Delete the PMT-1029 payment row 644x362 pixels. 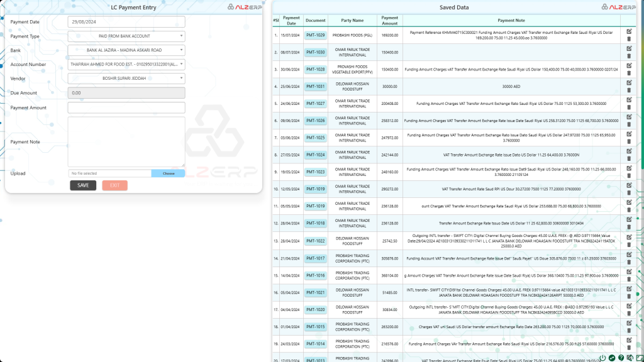[x=629, y=39]
